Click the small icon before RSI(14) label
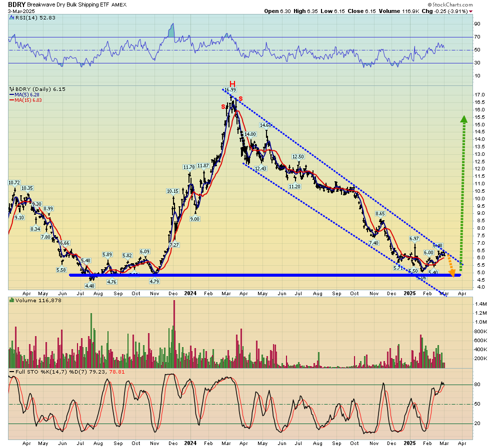The width and height of the screenshot is (495, 448). tap(10, 17)
